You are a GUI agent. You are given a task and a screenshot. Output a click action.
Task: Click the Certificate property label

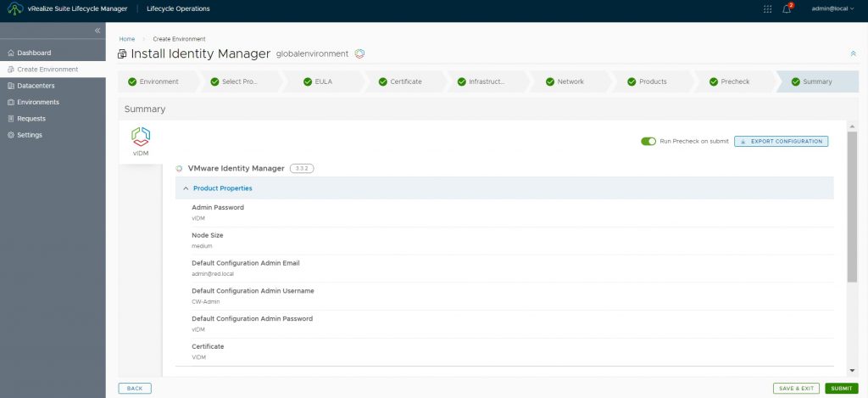point(208,346)
